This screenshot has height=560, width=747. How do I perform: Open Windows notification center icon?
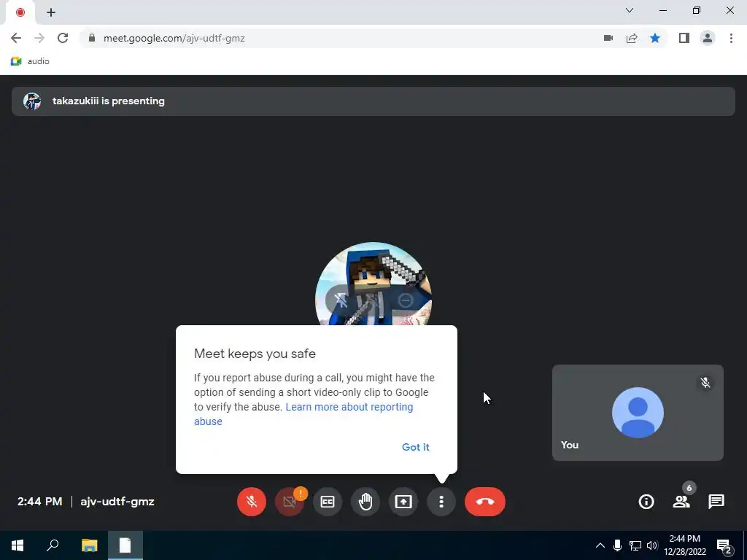724,545
